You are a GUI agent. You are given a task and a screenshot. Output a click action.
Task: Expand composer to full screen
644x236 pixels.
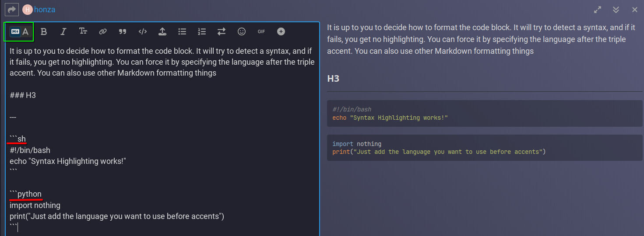598,10
